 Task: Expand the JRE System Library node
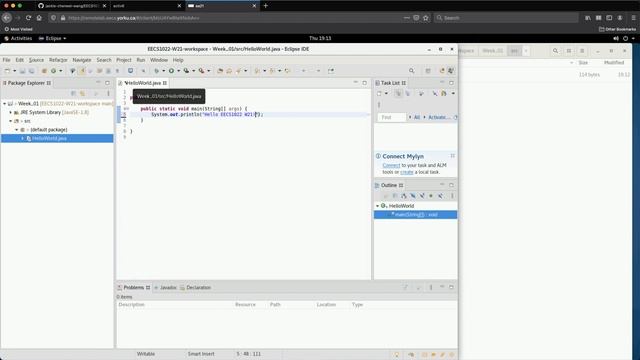click(11, 112)
